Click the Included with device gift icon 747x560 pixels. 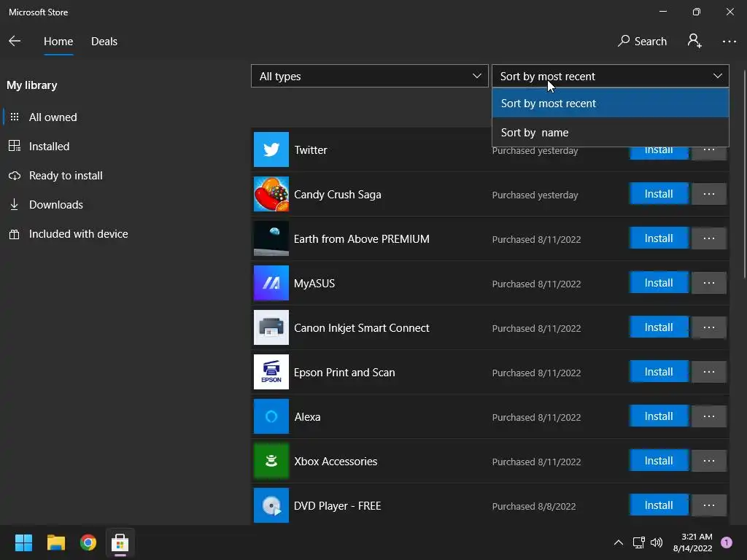(15, 234)
